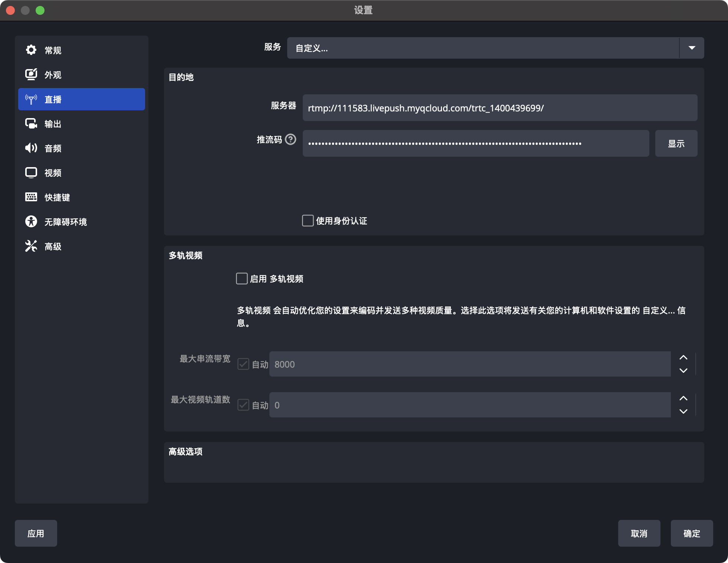The image size is (728, 563).
Task: Open the 常规 settings section
Action: pos(82,50)
